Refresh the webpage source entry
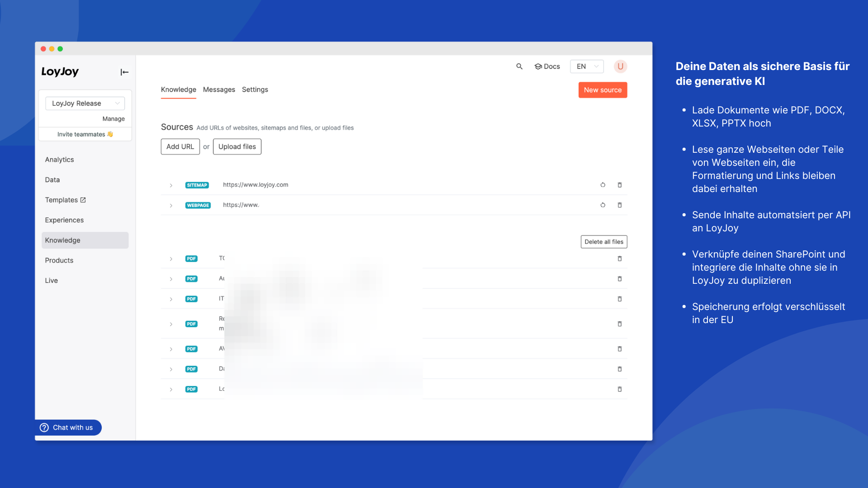This screenshot has height=488, width=868. [603, 205]
